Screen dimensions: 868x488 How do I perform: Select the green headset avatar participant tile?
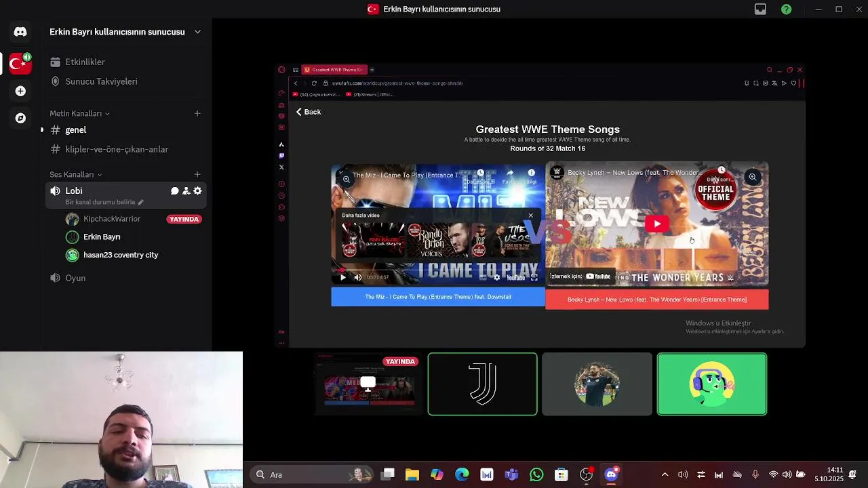712,384
